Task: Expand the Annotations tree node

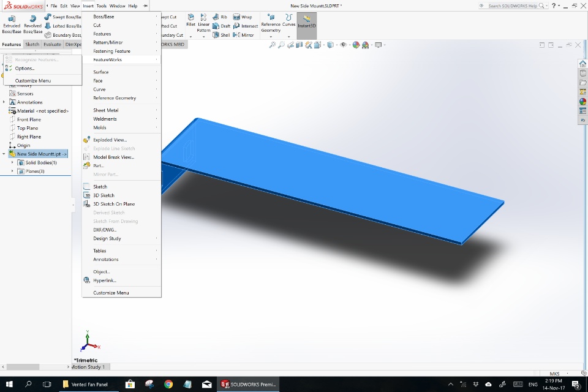Action: [4, 102]
